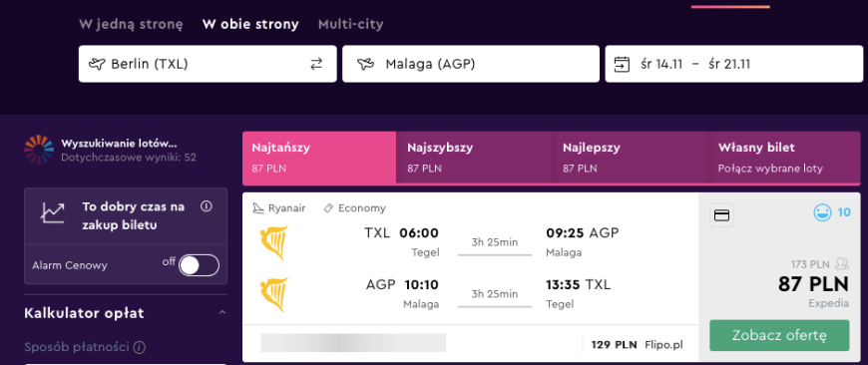
Task: Select Multi-city trip type
Action: [350, 24]
